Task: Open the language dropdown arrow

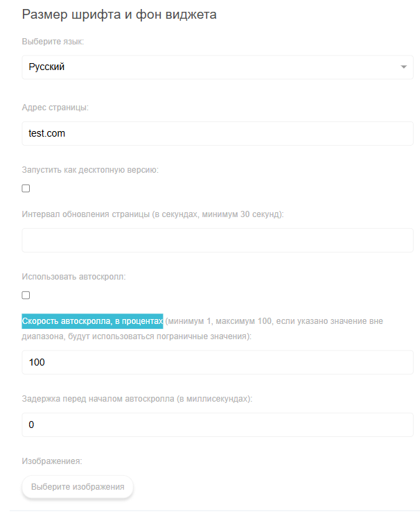Action: click(x=403, y=67)
